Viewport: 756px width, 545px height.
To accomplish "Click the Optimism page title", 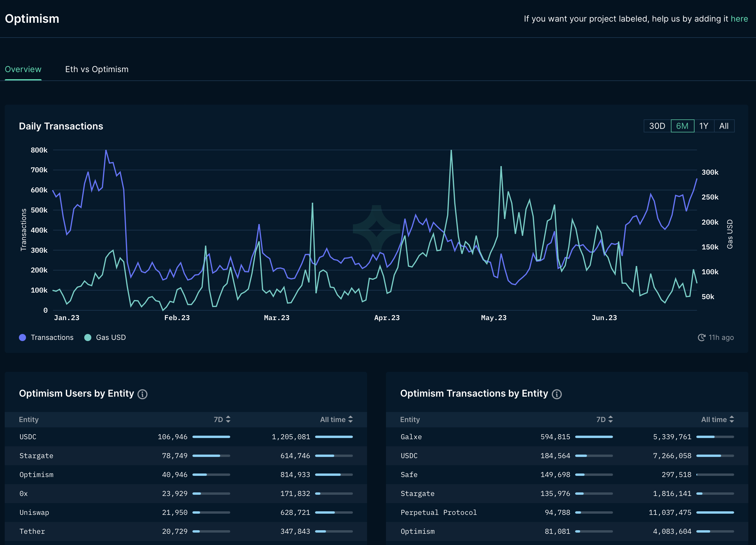I will coord(32,19).
